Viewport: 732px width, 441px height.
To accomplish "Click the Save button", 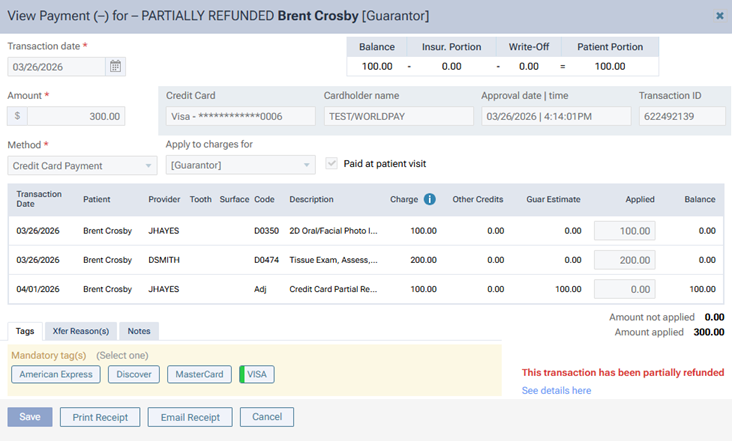I will point(30,417).
